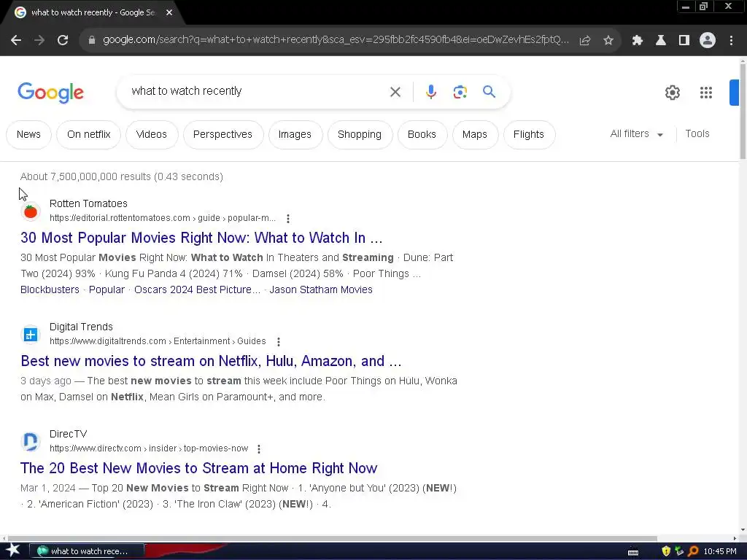Search by image with Lens icon

pyautogui.click(x=460, y=92)
